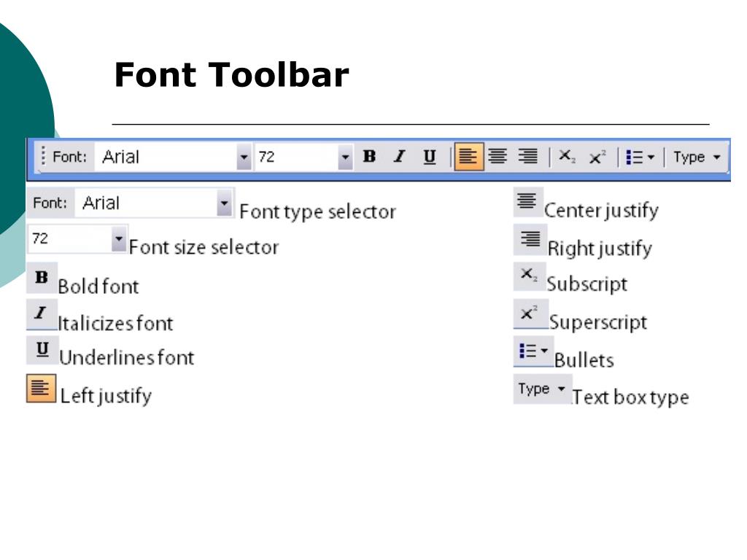Screen dimensions: 747x560
Task: Open toolbar font name dropdown arrow
Action: click(244, 157)
